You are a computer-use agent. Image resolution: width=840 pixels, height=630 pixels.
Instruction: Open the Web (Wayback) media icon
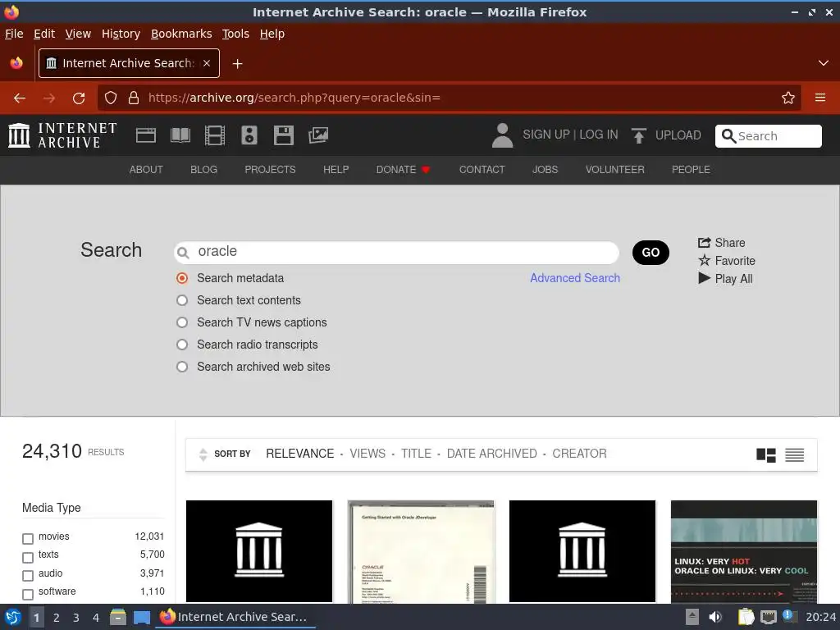point(146,135)
